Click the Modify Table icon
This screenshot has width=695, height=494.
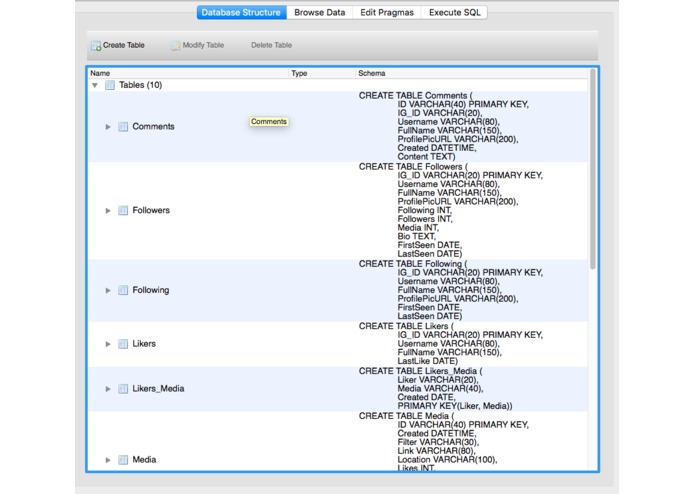tap(176, 46)
